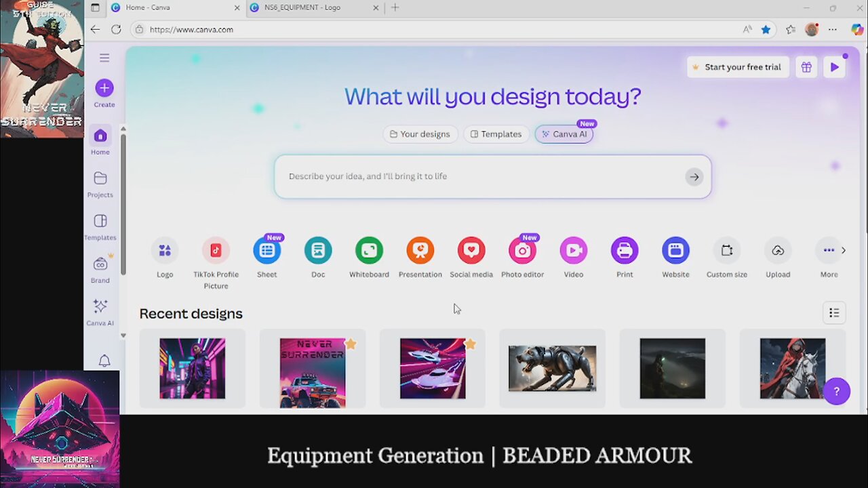Open browser favorites list icon
Screen dimensions: 868x488
pyautogui.click(x=791, y=30)
